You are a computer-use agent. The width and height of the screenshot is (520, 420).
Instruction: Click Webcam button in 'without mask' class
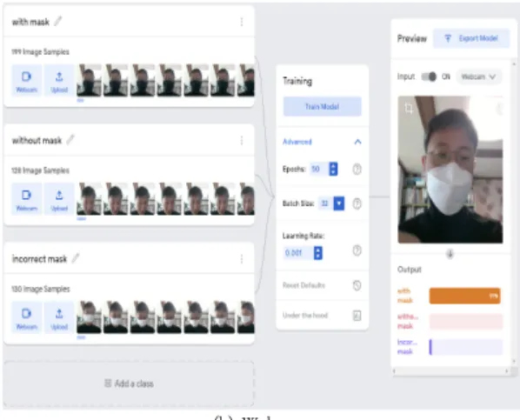tap(27, 199)
